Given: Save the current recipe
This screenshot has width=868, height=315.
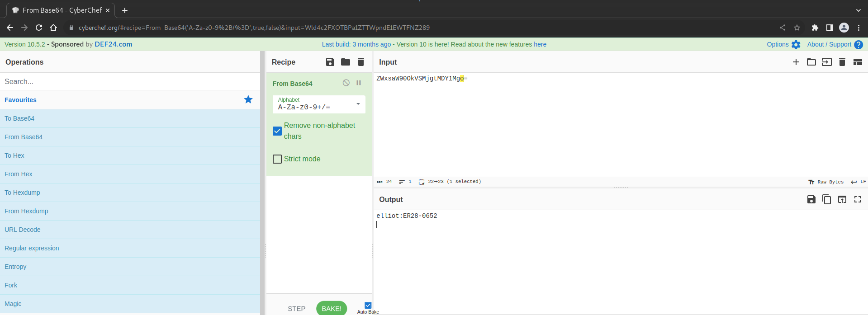Looking at the screenshot, I should coord(330,62).
